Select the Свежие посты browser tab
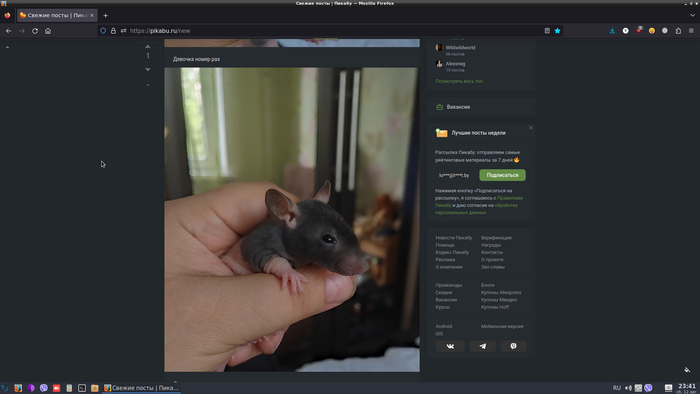This screenshot has width=700, height=394. (x=57, y=15)
